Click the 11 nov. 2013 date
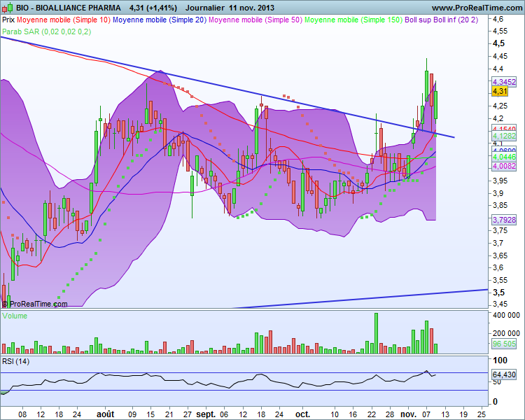 (x=252, y=8)
